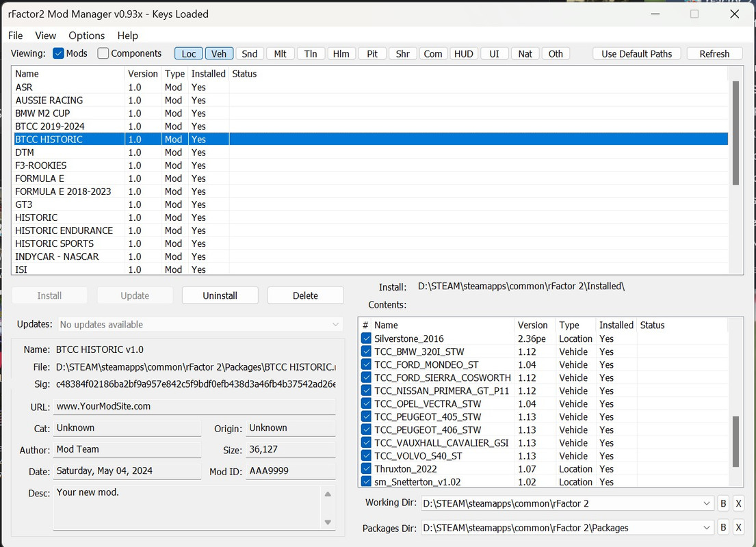Click the URL field
The width and height of the screenshot is (756, 547).
click(x=194, y=406)
